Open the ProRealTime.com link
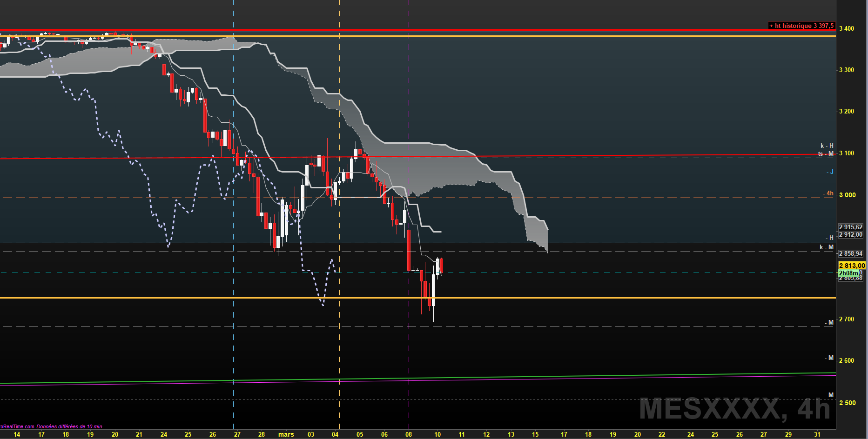 (x=17, y=426)
